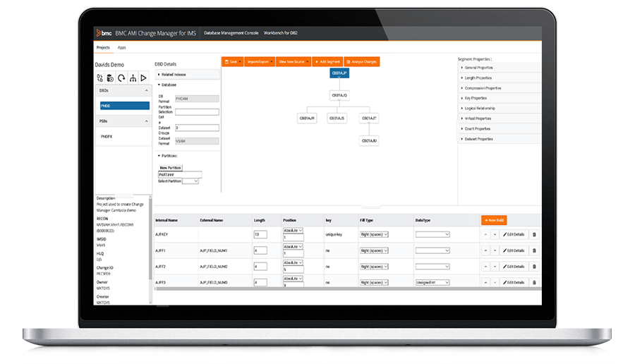
Task: Click the refresh icon under Davids Demo
Action: pos(121,78)
